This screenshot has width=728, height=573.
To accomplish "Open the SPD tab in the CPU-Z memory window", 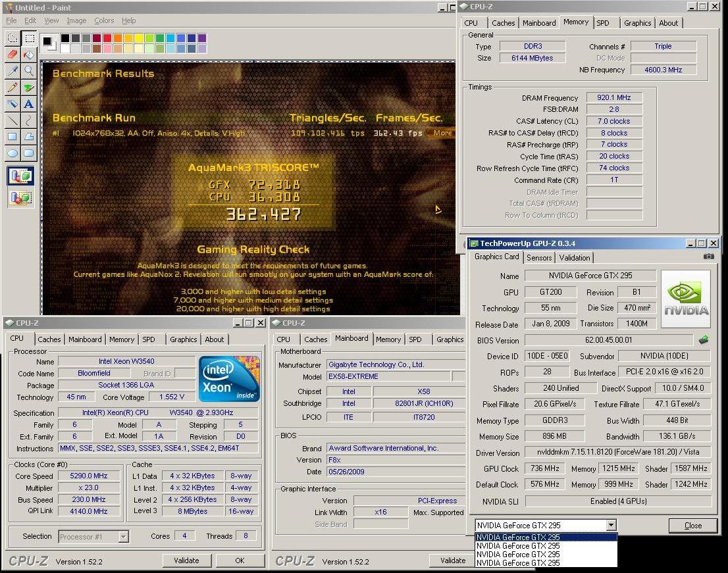I will [x=603, y=23].
